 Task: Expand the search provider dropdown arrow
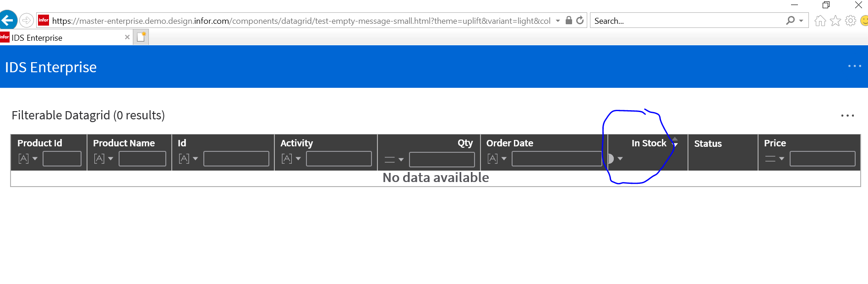(x=801, y=21)
